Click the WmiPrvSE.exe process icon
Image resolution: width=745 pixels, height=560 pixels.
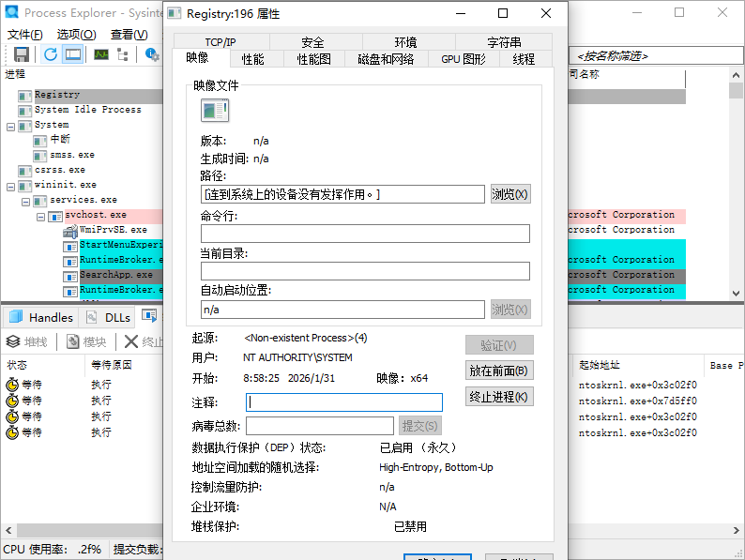(70, 232)
